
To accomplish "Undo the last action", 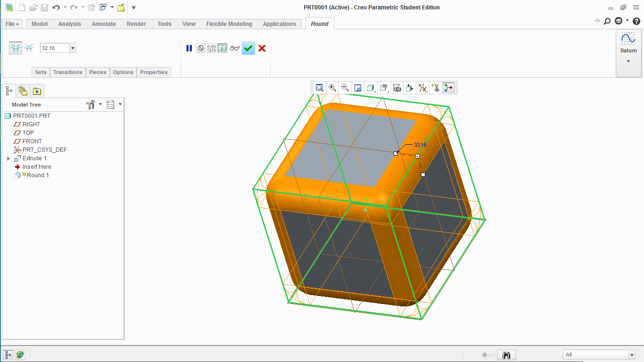I will pos(56,8).
